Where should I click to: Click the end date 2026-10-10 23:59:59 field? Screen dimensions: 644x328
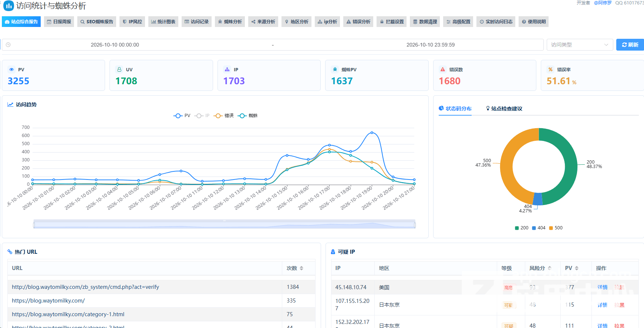[431, 45]
